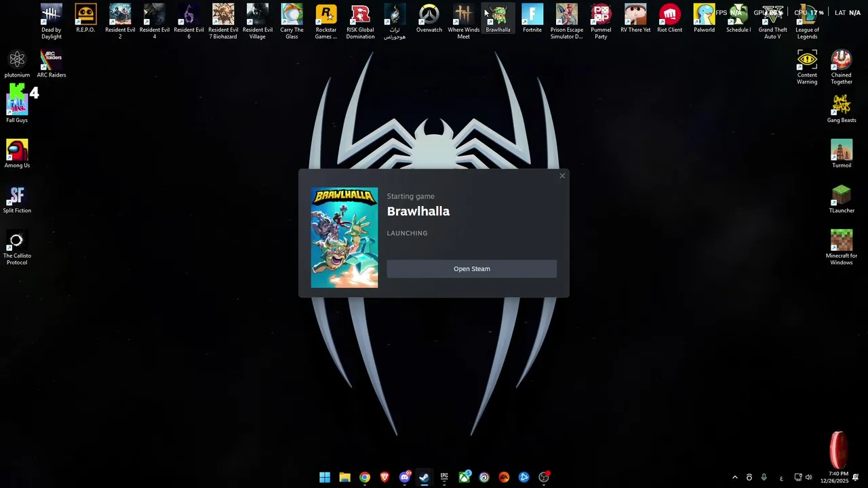The height and width of the screenshot is (488, 868).
Task: Open Battle.net from the taskbar
Action: click(x=524, y=477)
